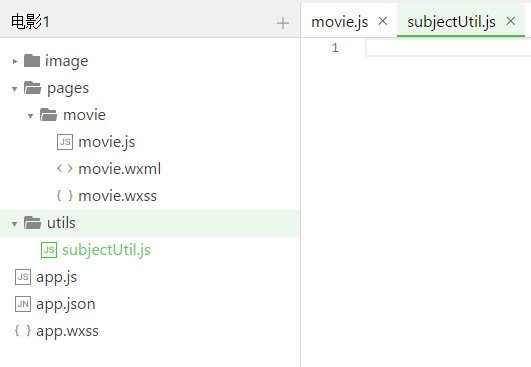Click the JS icon beside app.js

(23, 277)
